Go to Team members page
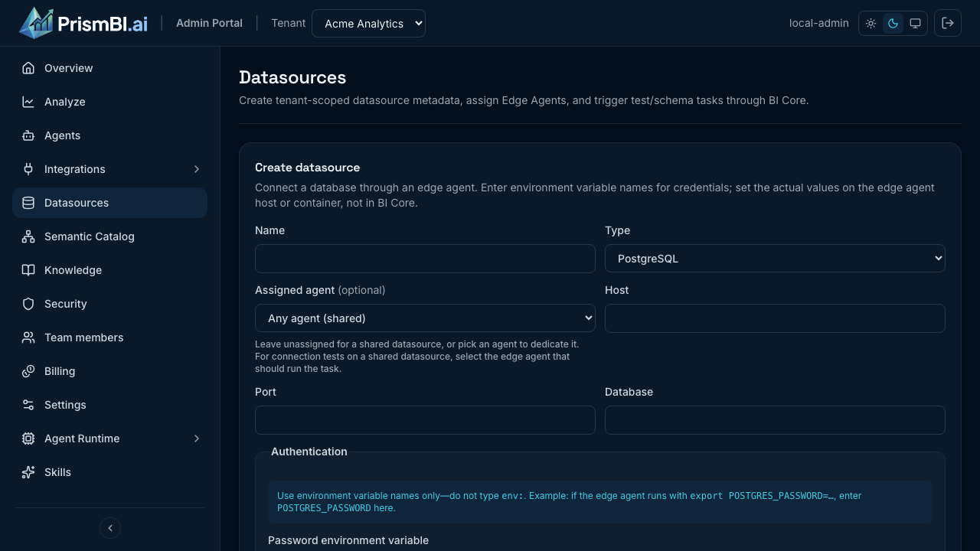Viewport: 980px width, 551px height. (x=109, y=337)
